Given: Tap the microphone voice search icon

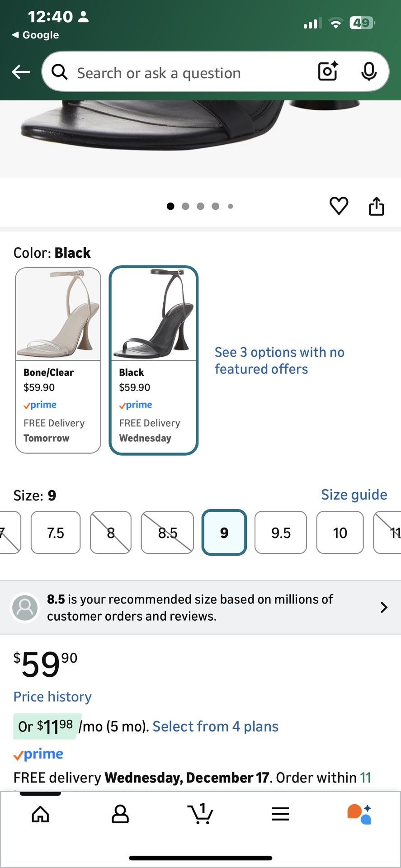Looking at the screenshot, I should tap(369, 71).
